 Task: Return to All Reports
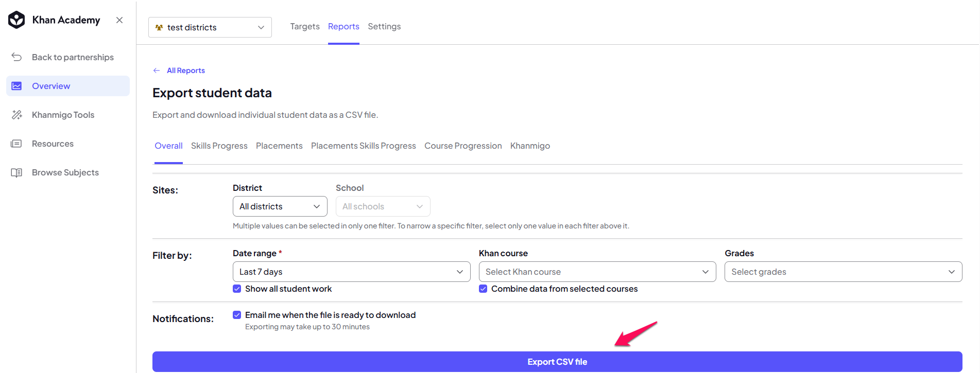coord(185,70)
